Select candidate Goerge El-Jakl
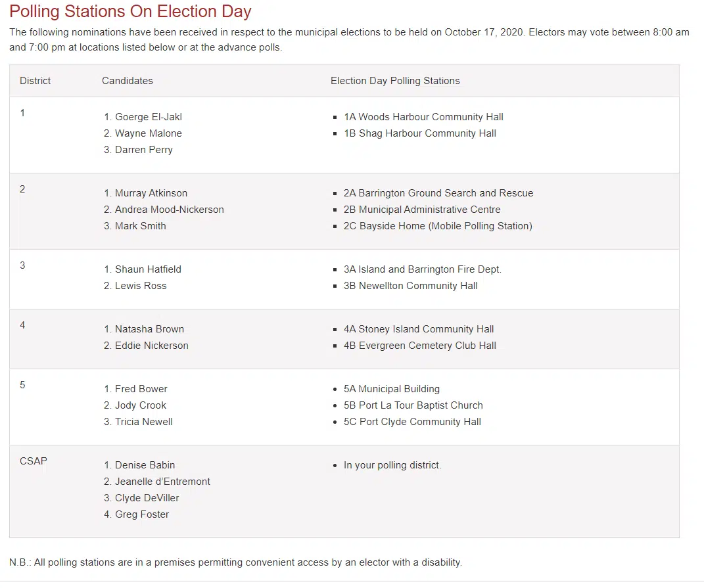The image size is (704, 588). 148,117
